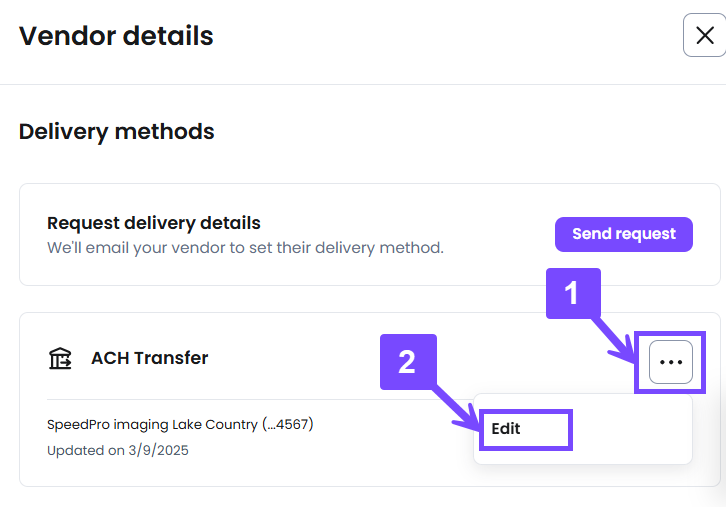Click the purple arrowhead pointing at the three-dot button
726x507 pixels.
(x=624, y=352)
